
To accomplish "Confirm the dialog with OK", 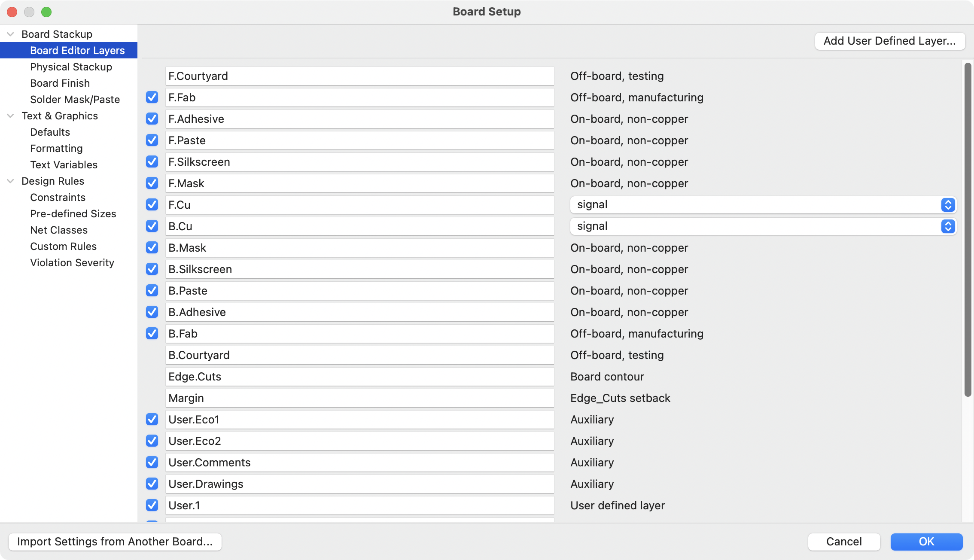I will (x=926, y=542).
